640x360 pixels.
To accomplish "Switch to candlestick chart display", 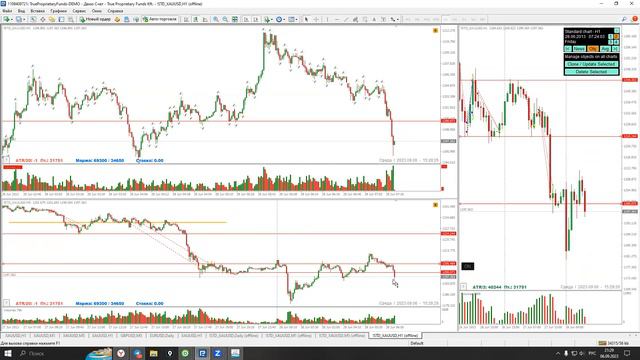I will (x=196, y=19).
